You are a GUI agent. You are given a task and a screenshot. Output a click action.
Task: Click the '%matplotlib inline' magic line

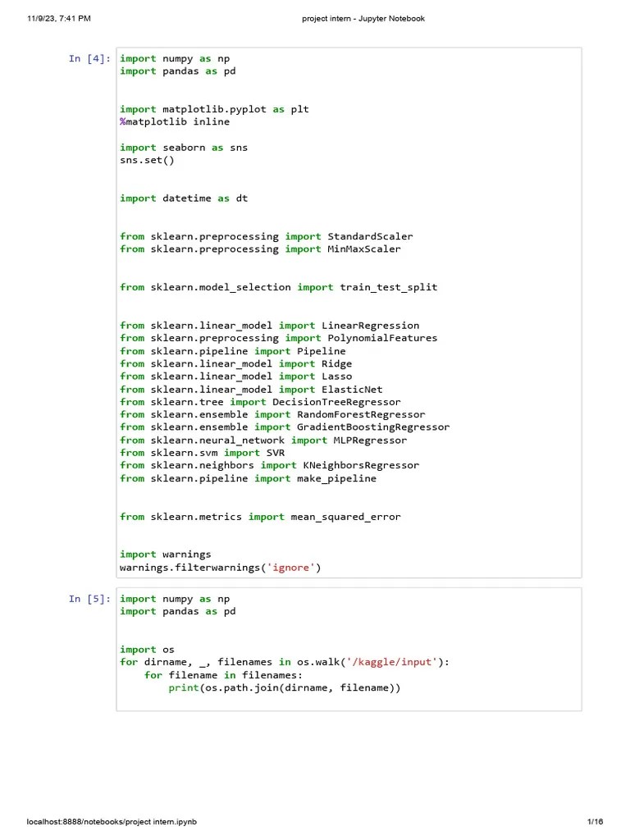[x=175, y=121]
